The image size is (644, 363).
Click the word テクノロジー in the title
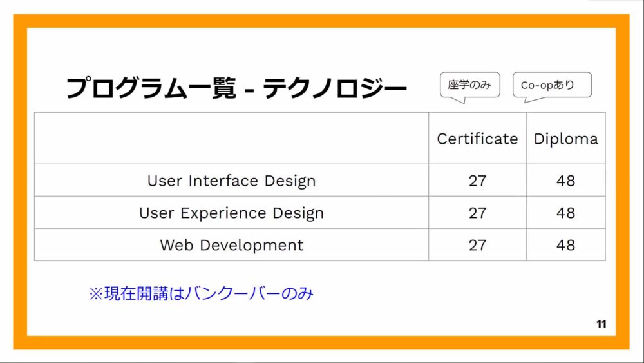coord(335,88)
